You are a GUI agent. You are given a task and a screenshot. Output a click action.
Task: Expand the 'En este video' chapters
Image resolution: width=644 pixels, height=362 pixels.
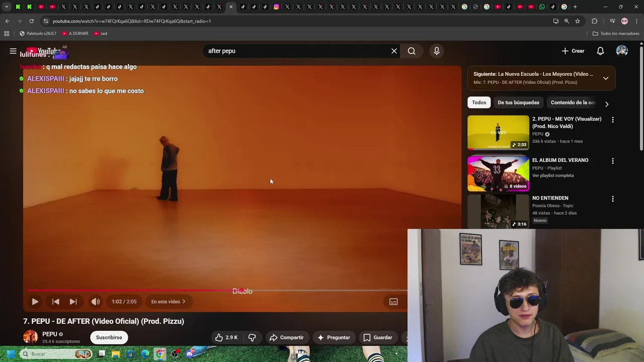pos(168,302)
